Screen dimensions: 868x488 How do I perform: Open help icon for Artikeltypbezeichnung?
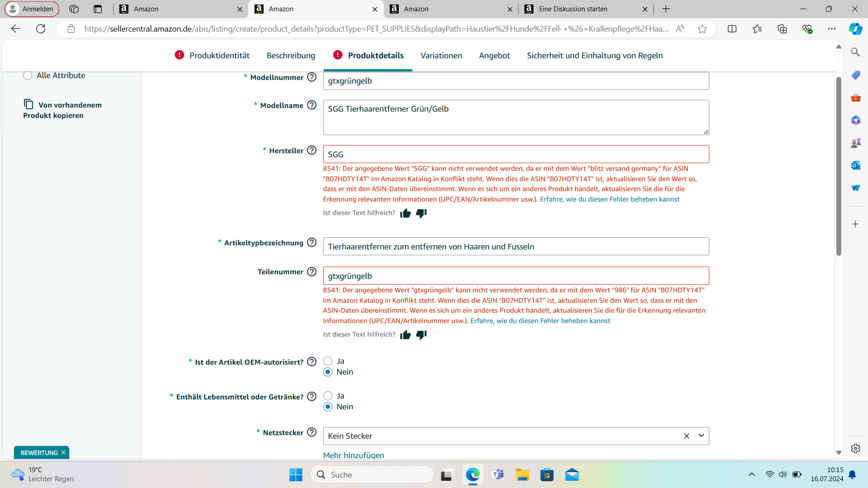[x=311, y=243]
